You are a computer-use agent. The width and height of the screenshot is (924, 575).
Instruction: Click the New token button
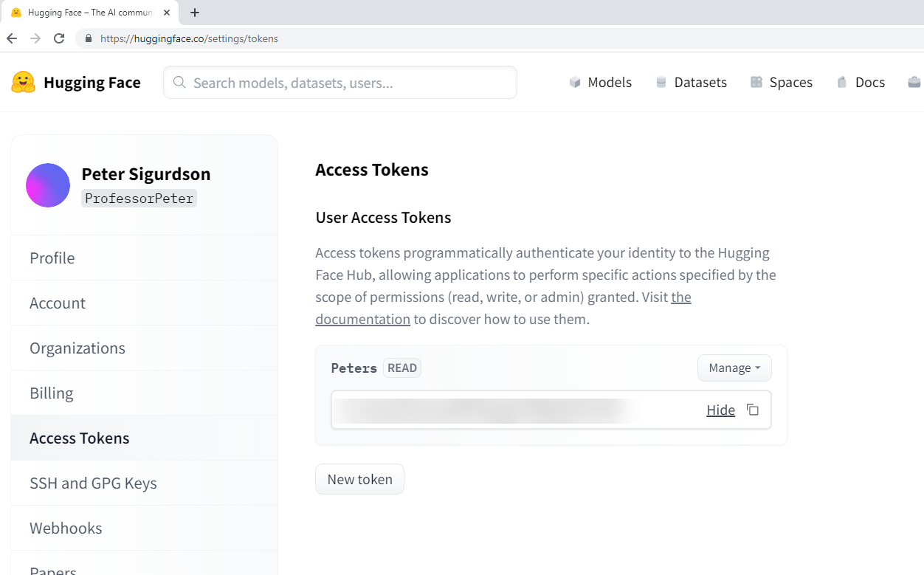(x=359, y=479)
